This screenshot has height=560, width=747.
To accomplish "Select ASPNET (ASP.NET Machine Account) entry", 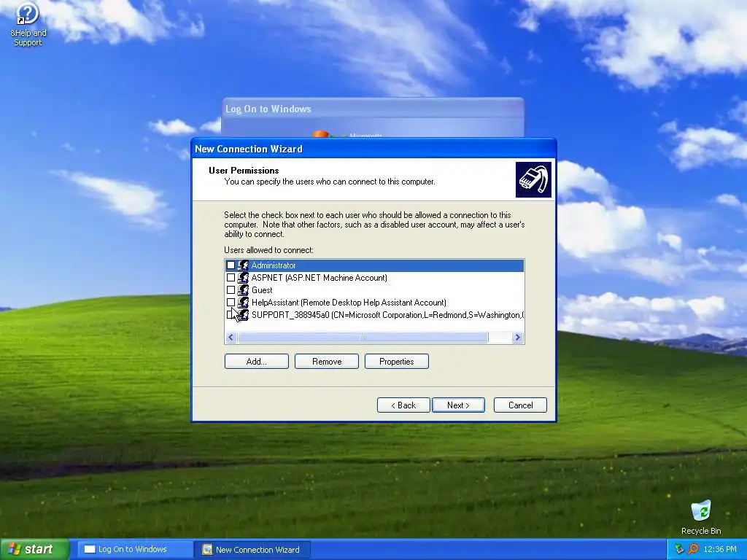I will pos(320,278).
